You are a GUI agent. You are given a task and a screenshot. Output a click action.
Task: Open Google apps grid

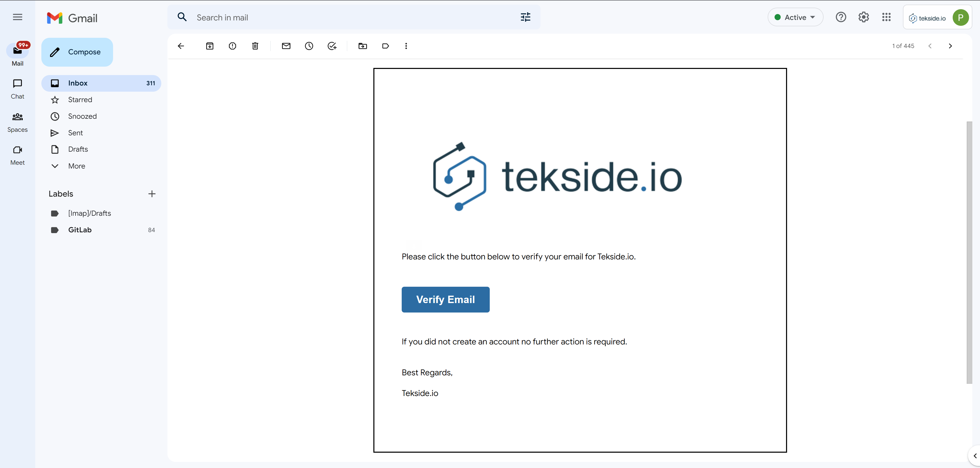click(x=886, y=17)
